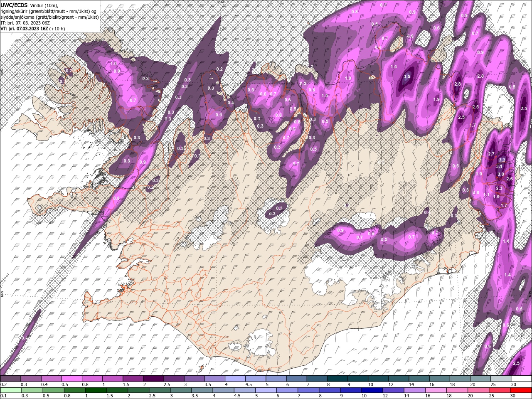The image size is (532, 399).
Task: Pick the bright pink snow swatch between 0.5 and 0.8
Action: [x=72, y=379]
